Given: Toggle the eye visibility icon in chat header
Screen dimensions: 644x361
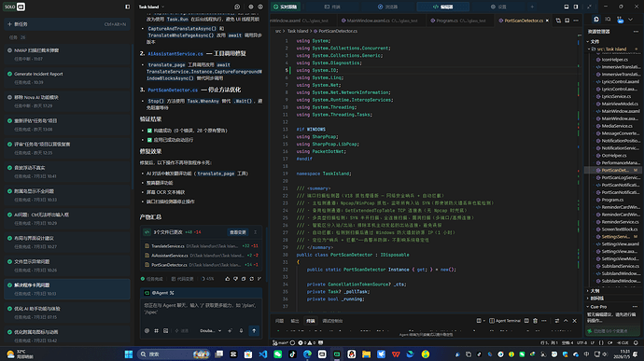Looking at the screenshot, I should (260, 7).
